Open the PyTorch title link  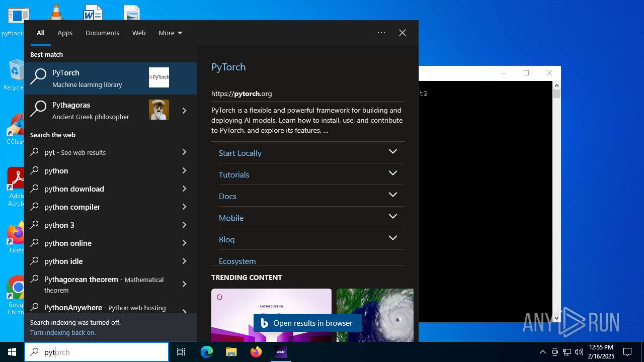pos(228,67)
